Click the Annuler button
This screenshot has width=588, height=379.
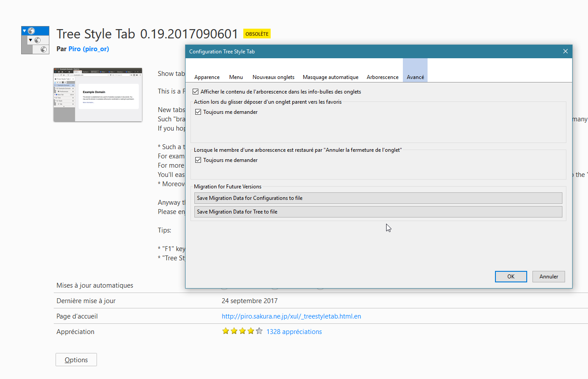pos(549,277)
